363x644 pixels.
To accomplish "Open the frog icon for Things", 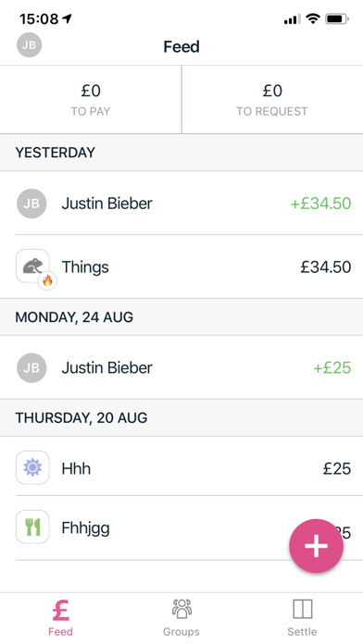I will [32, 266].
